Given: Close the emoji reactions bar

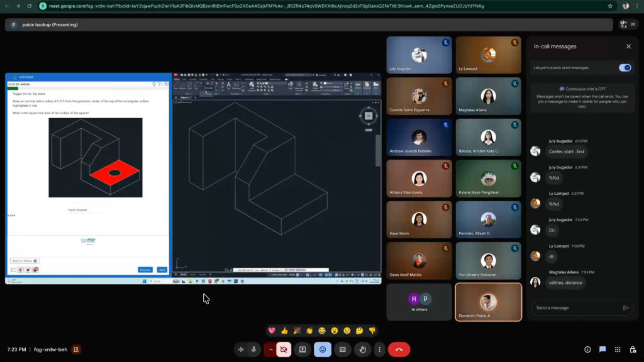Looking at the screenshot, I should [x=323, y=349].
